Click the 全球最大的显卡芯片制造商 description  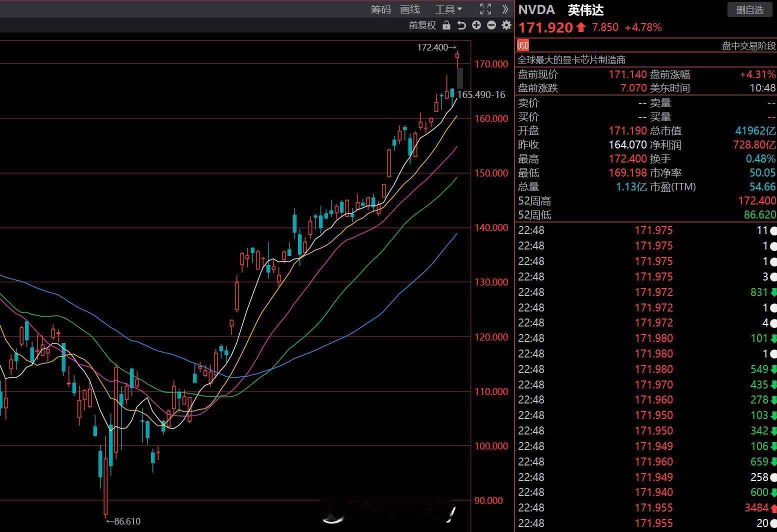[x=571, y=60]
